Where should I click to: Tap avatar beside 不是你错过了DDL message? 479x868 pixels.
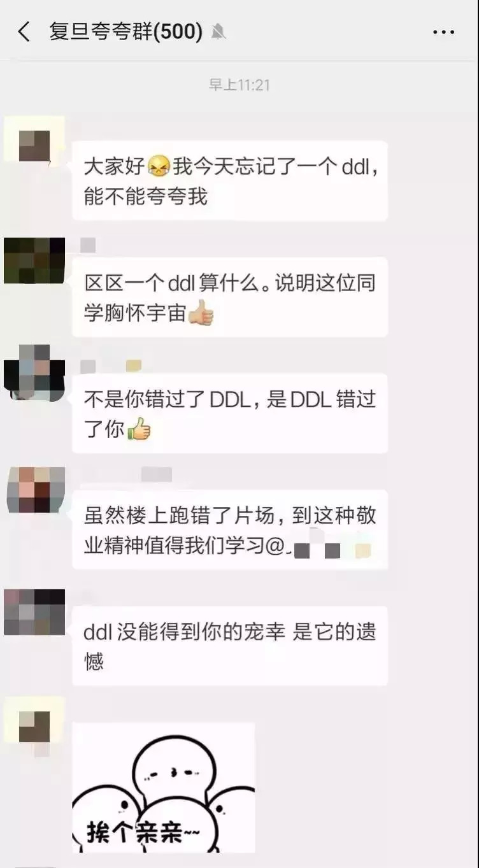click(34, 372)
